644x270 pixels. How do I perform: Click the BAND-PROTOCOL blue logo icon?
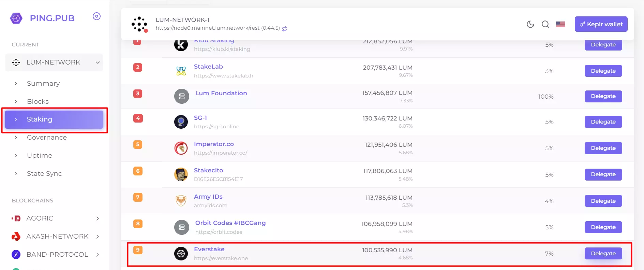point(16,254)
